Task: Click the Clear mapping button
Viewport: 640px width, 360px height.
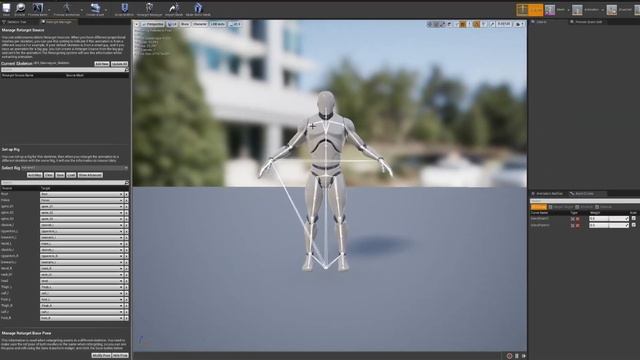Action: 49,175
